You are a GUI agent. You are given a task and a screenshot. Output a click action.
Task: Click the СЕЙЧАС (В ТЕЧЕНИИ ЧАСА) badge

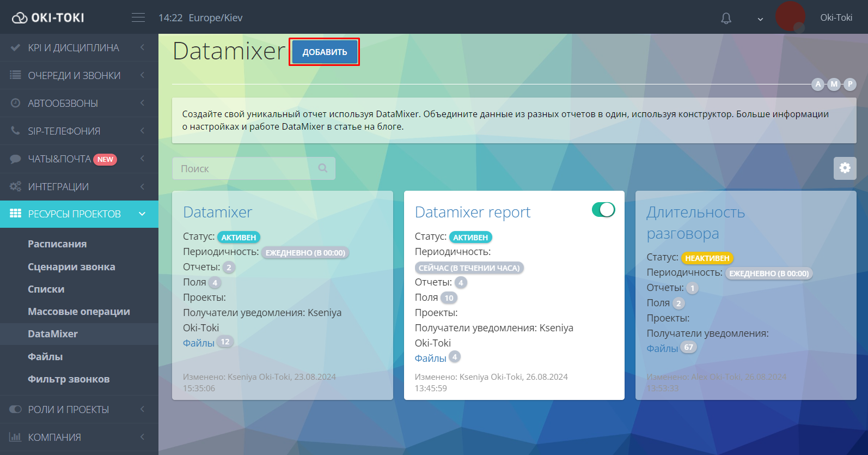[x=469, y=268]
